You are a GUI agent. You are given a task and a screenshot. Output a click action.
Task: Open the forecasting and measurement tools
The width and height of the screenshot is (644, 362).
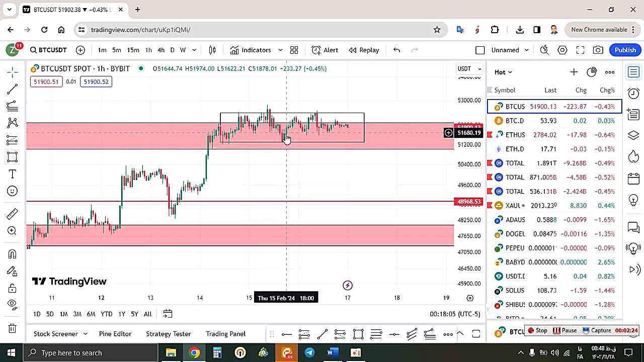[x=13, y=140]
